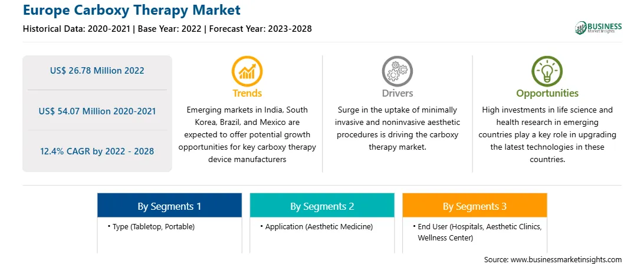Click the green Opportunities lightbulb icon
Screen dimensions: 644x264
pyautogui.click(x=547, y=71)
